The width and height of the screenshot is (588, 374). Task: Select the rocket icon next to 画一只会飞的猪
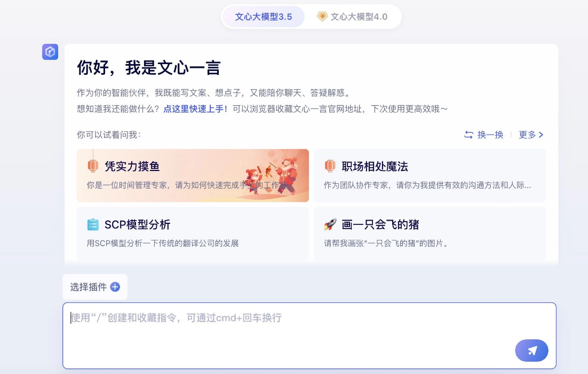[x=330, y=225]
